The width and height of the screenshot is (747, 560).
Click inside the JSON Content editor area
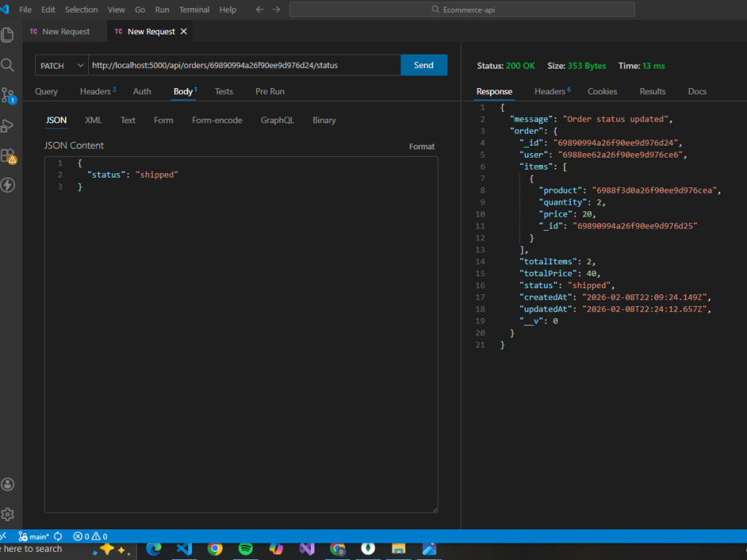click(x=241, y=335)
